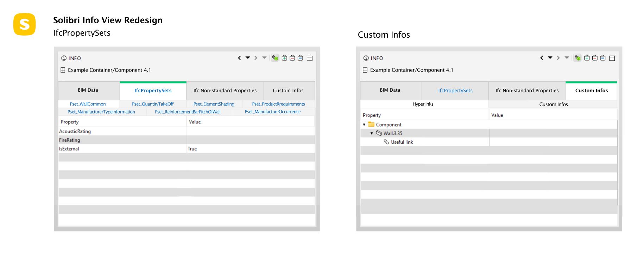Click the Component folder icon
Viewport: 644px width, 259px height.
point(371,124)
